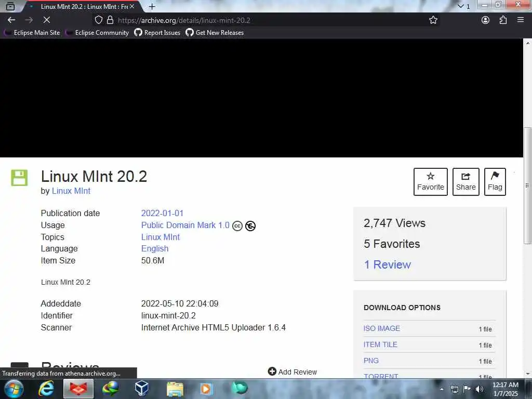Screen dimensions: 532x399
Task: Jump to the 1 Review link
Action: tap(387, 264)
